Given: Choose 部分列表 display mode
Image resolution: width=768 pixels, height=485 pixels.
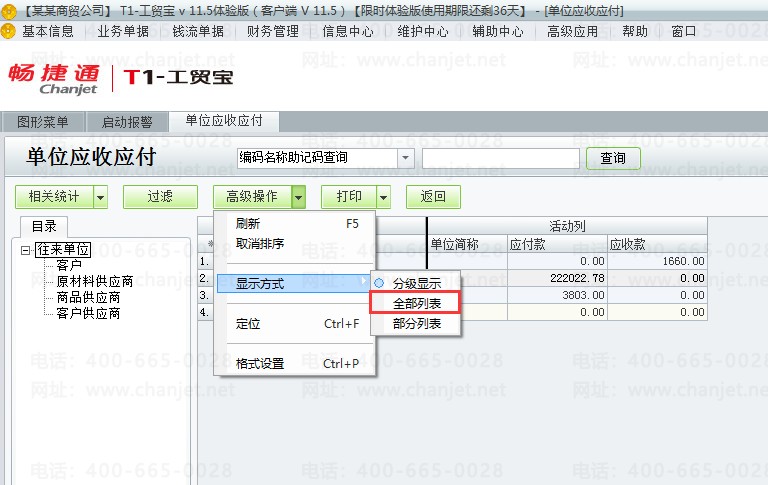Looking at the screenshot, I should click(416, 323).
